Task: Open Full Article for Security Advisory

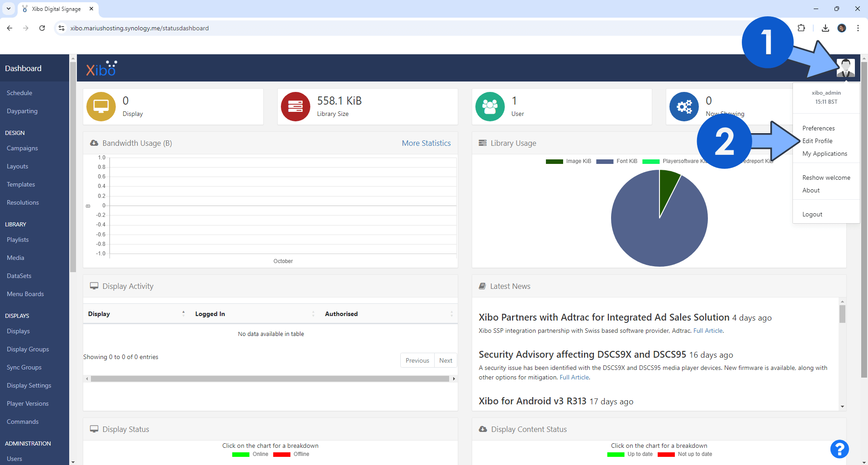Action: pos(574,377)
